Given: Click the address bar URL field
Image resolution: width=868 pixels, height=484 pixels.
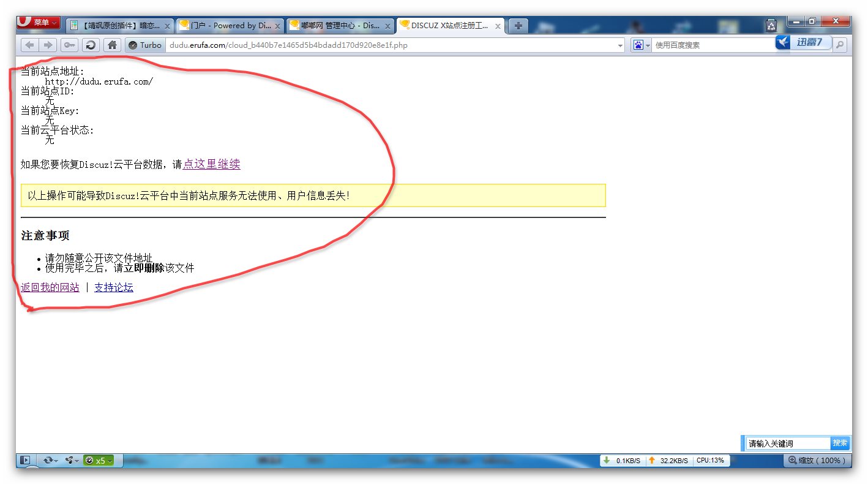Looking at the screenshot, I should [391, 45].
